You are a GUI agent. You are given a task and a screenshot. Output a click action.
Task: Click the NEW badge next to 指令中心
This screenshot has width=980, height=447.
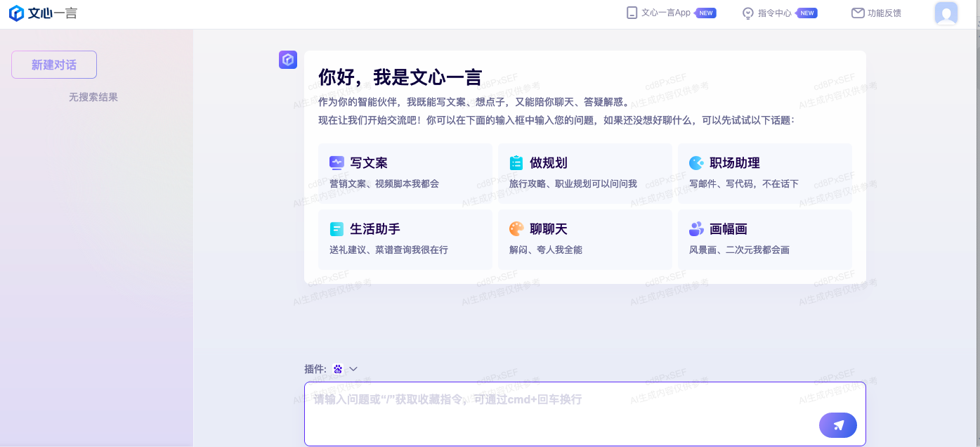(807, 13)
